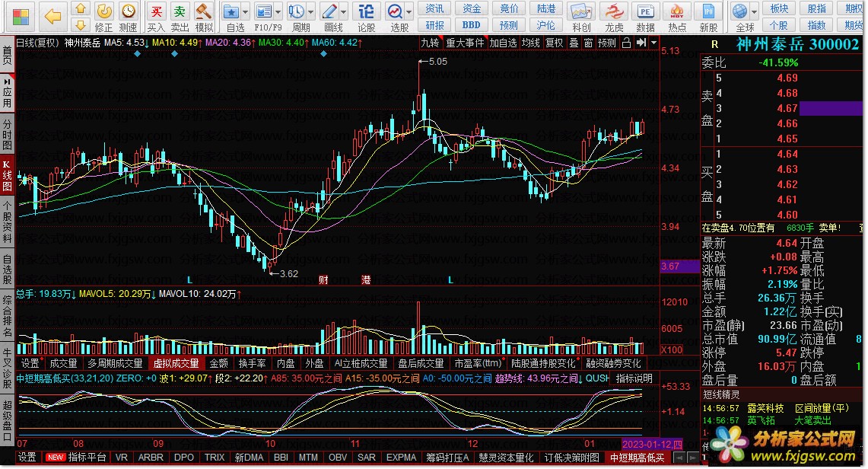
Task: Toggle the 复权 adjustment option
Action: (x=554, y=43)
